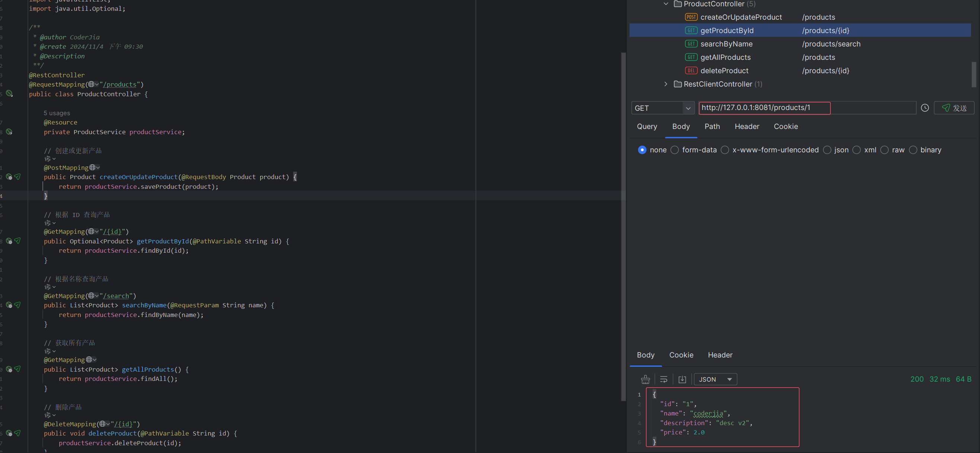Viewport: 980px width, 453px height.
Task: Switch to the Header request tab
Action: (x=746, y=127)
